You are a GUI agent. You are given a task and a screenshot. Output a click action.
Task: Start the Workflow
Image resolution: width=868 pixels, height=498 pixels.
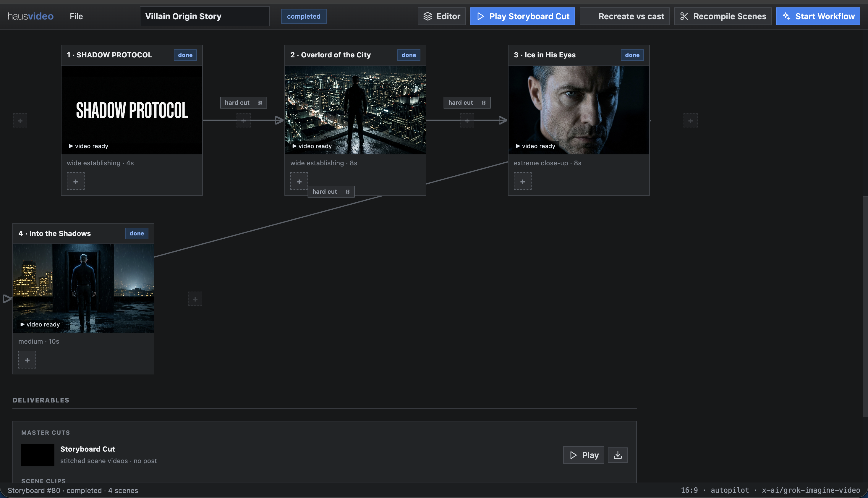[x=818, y=16]
